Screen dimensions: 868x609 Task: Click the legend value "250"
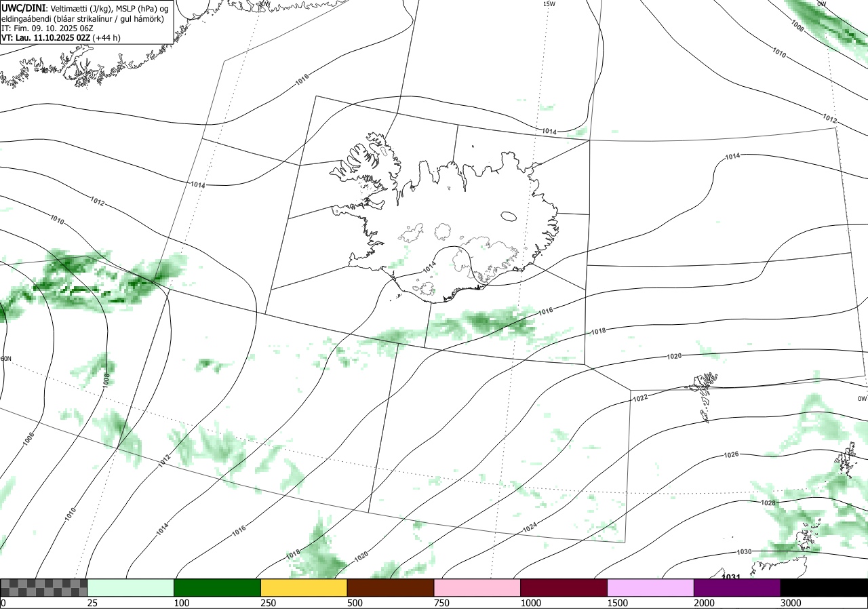point(268,603)
